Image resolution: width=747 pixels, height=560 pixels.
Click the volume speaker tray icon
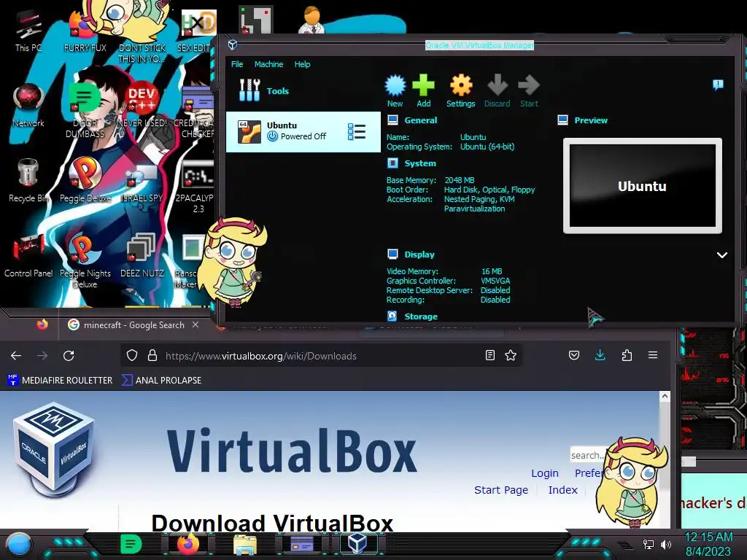(x=666, y=544)
